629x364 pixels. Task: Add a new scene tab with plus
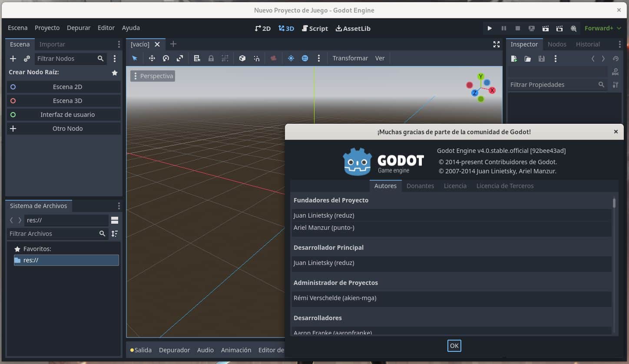[173, 44]
